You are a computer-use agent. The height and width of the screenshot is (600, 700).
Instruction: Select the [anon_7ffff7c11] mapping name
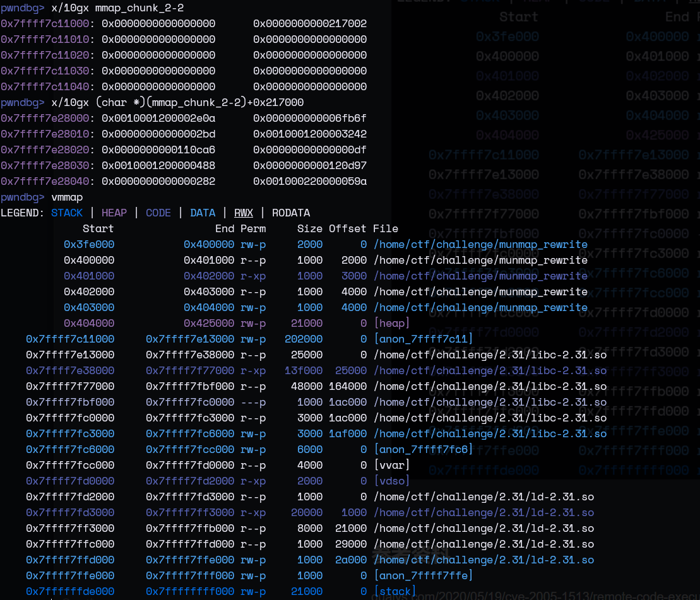tap(424, 339)
